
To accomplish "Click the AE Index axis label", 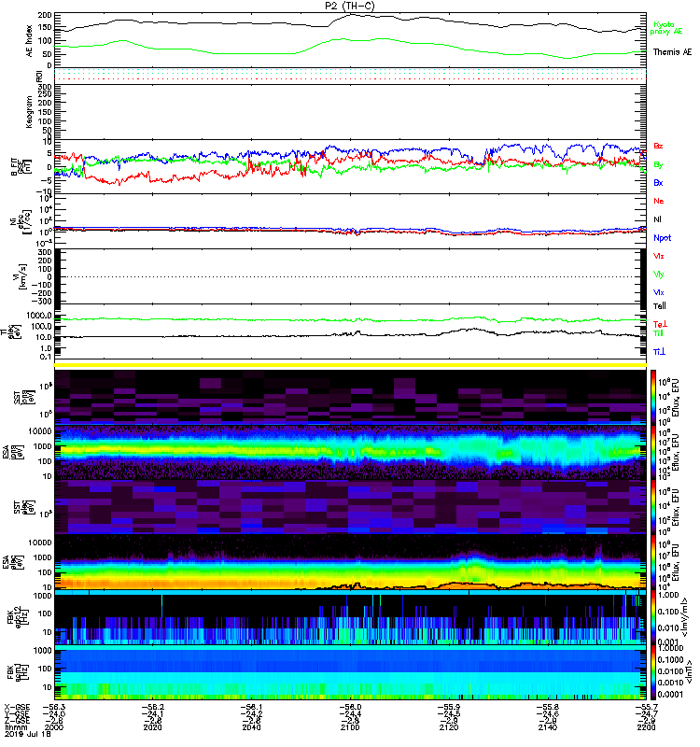I will 30,41.
